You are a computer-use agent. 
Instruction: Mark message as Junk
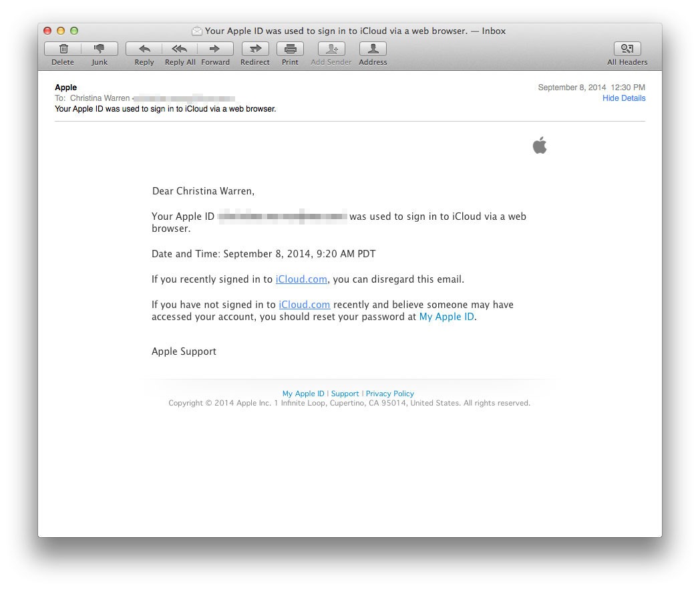[99, 49]
